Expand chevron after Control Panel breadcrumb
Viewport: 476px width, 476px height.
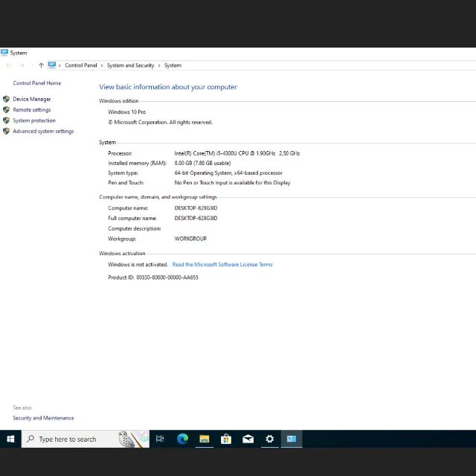[102, 65]
